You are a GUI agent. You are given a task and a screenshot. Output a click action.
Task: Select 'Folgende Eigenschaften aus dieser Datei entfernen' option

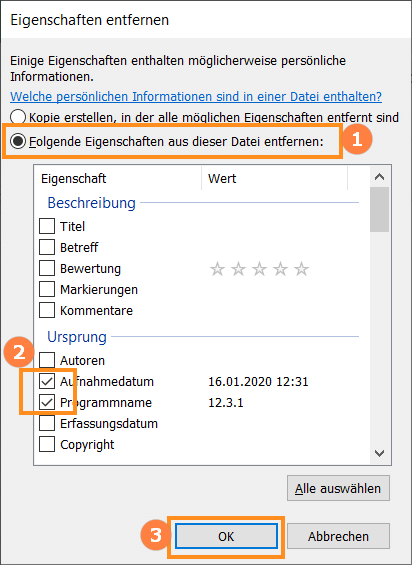(x=18, y=141)
